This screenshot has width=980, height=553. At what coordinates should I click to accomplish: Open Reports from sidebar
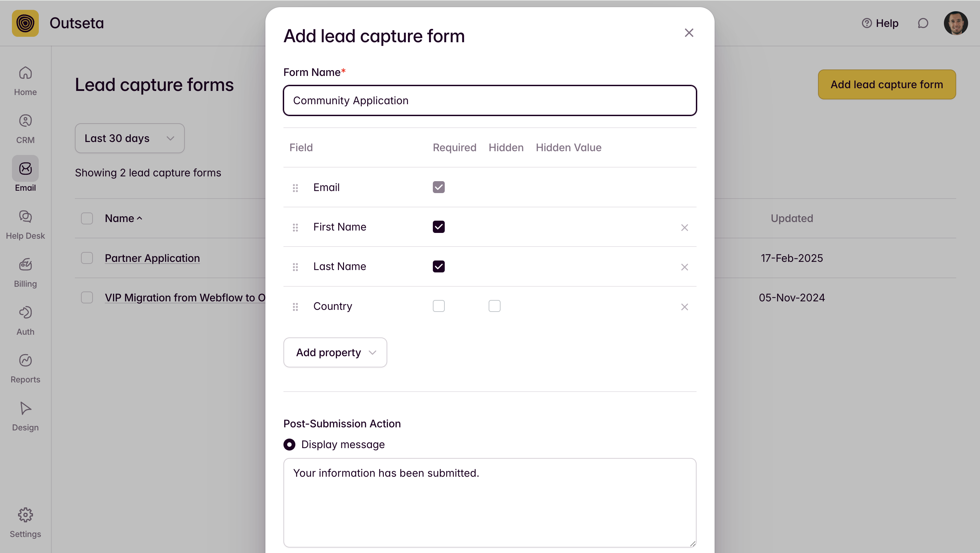[25, 368]
